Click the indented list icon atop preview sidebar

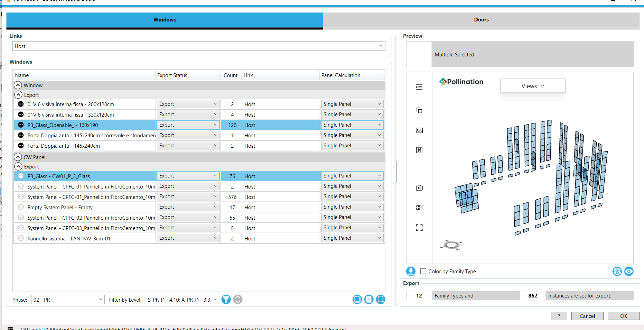[419, 87]
